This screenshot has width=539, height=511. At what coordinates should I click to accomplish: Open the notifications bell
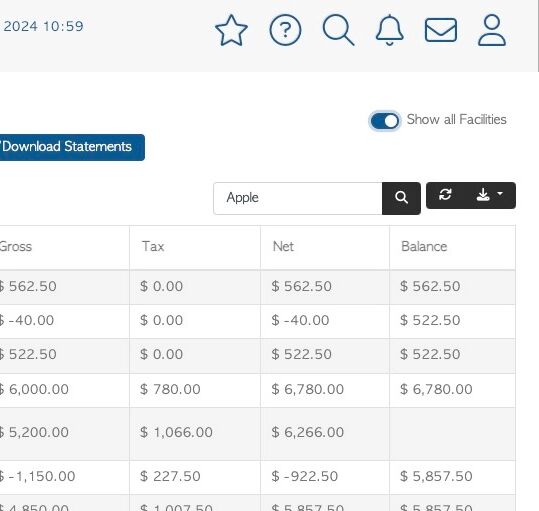tap(389, 30)
